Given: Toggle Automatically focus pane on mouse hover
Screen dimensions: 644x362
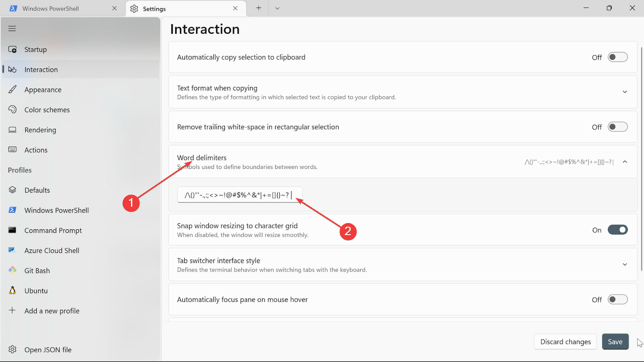Looking at the screenshot, I should [x=617, y=299].
